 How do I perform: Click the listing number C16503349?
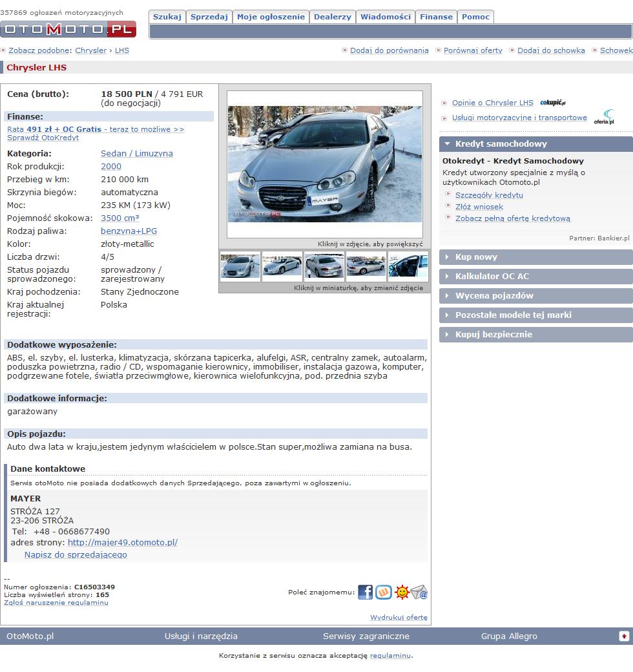[x=94, y=587]
